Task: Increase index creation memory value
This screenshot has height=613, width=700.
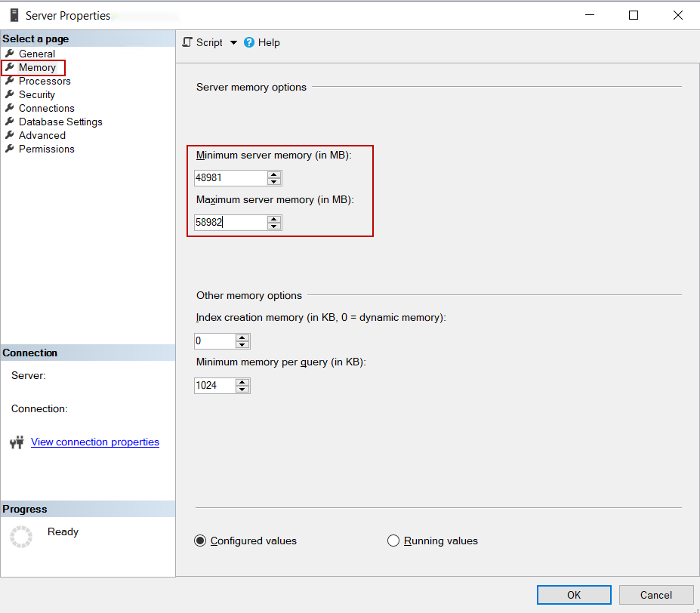Action: point(242,338)
